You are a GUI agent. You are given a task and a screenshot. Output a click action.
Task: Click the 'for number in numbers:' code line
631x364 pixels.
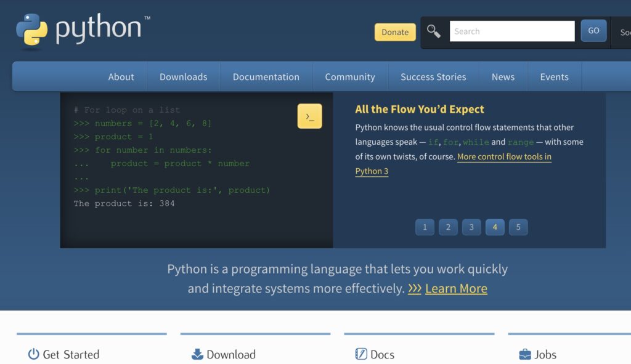[142, 150]
